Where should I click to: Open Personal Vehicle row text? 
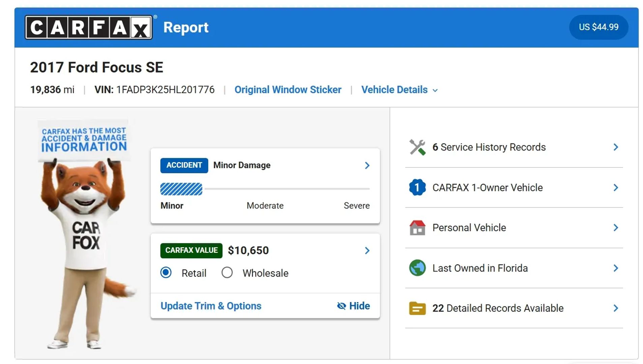pos(469,227)
